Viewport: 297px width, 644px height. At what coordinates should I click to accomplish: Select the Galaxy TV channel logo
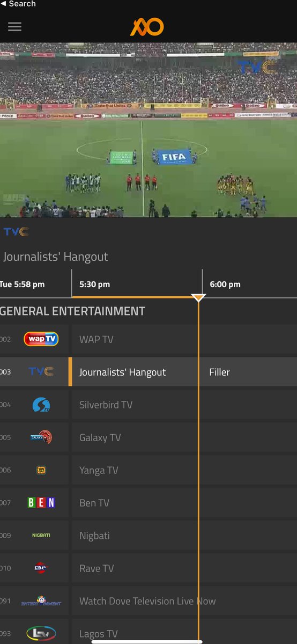tap(41, 437)
